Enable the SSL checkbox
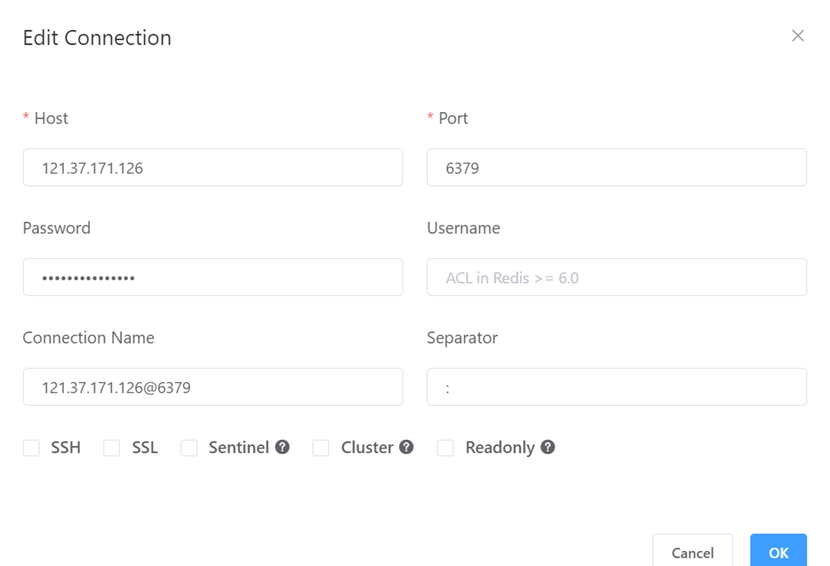The image size is (830, 566). pos(112,447)
